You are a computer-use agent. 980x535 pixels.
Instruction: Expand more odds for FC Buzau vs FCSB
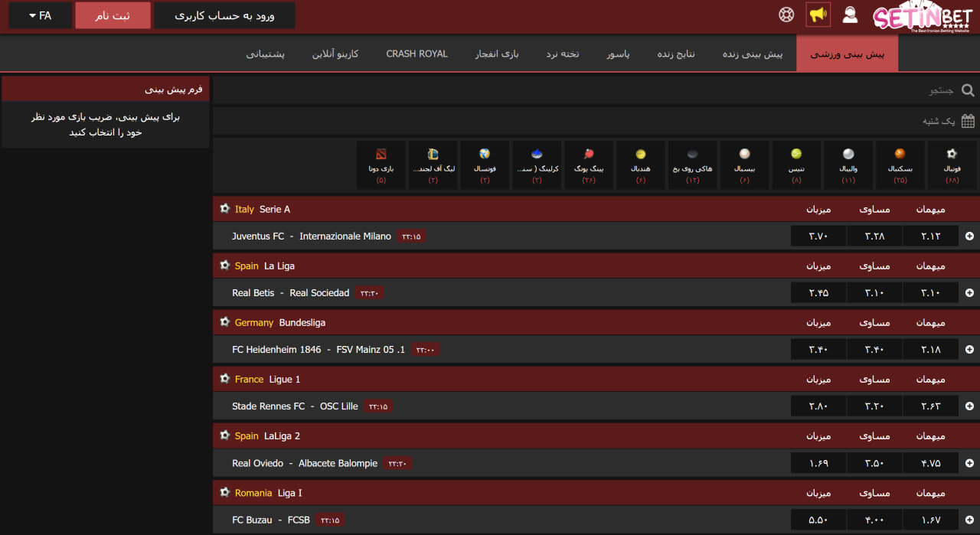click(x=969, y=520)
